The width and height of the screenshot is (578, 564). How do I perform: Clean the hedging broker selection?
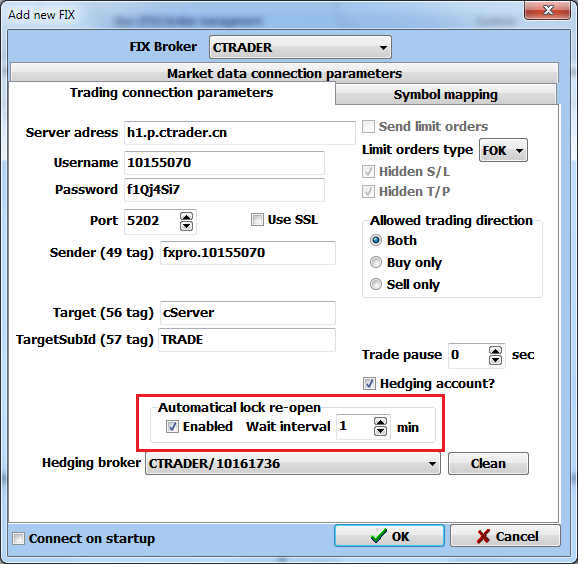click(x=488, y=464)
